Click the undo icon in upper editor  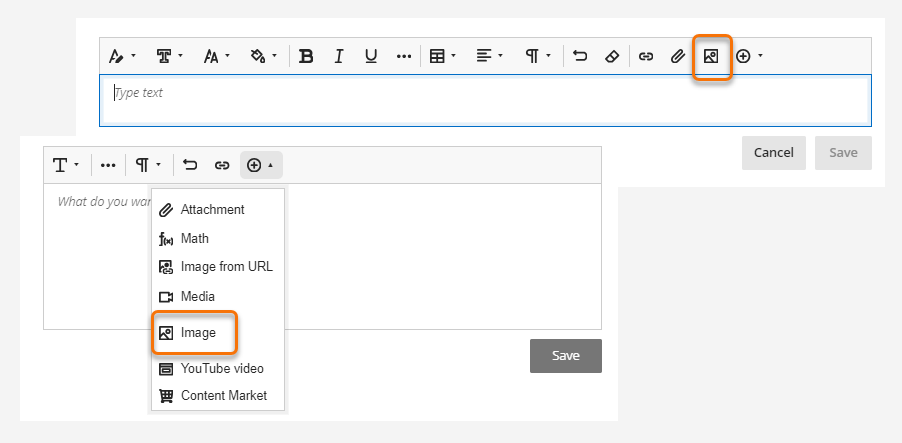(580, 56)
